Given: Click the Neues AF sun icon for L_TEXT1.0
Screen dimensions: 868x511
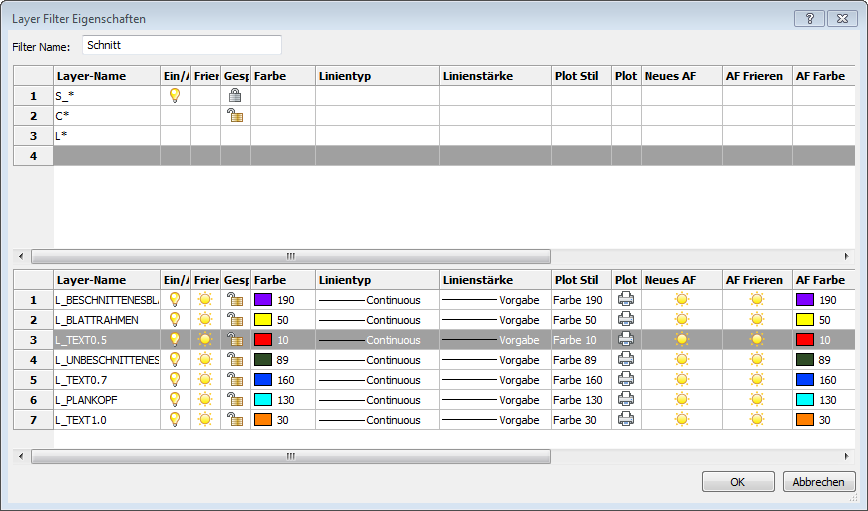Looking at the screenshot, I should coord(682,420).
